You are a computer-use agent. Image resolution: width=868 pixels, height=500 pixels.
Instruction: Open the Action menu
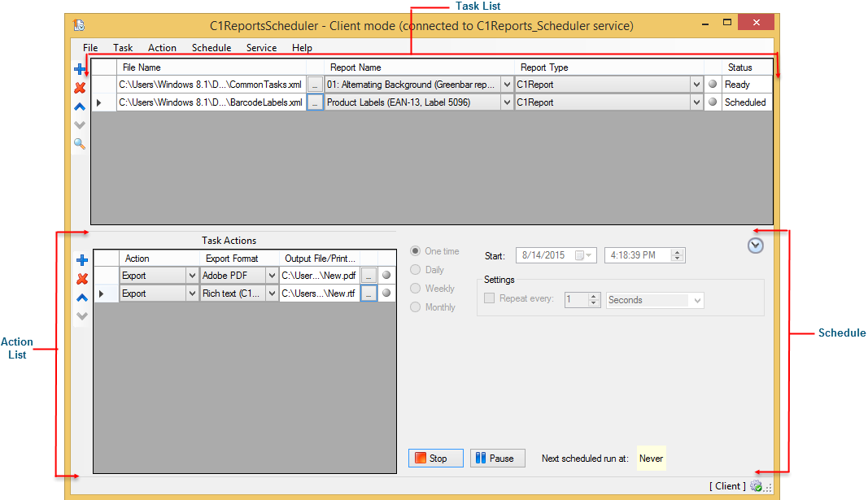tap(162, 48)
